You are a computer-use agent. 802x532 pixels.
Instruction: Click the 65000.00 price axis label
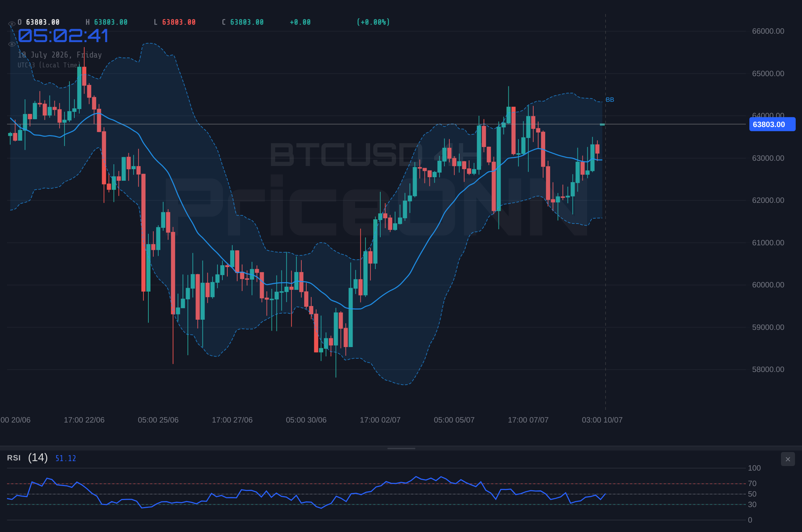[x=768, y=74]
